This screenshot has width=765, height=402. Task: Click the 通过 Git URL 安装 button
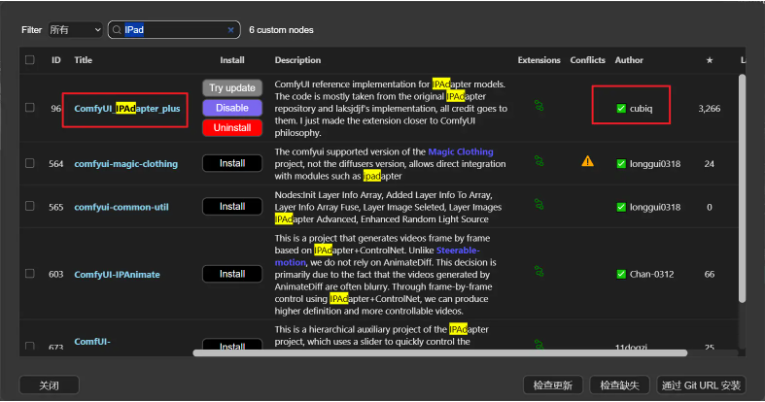pos(701,385)
